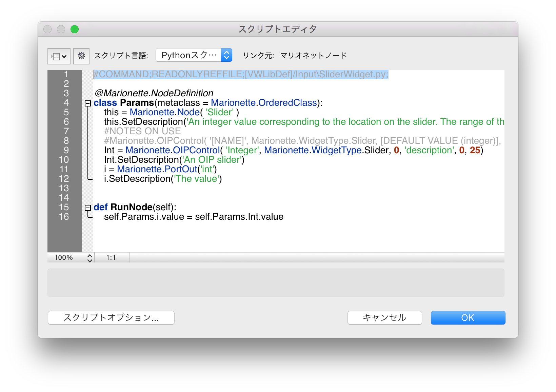The height and width of the screenshot is (392, 556).
Task: Click the this = Marionette.Node( 'Slider' ) line
Action: (x=172, y=112)
